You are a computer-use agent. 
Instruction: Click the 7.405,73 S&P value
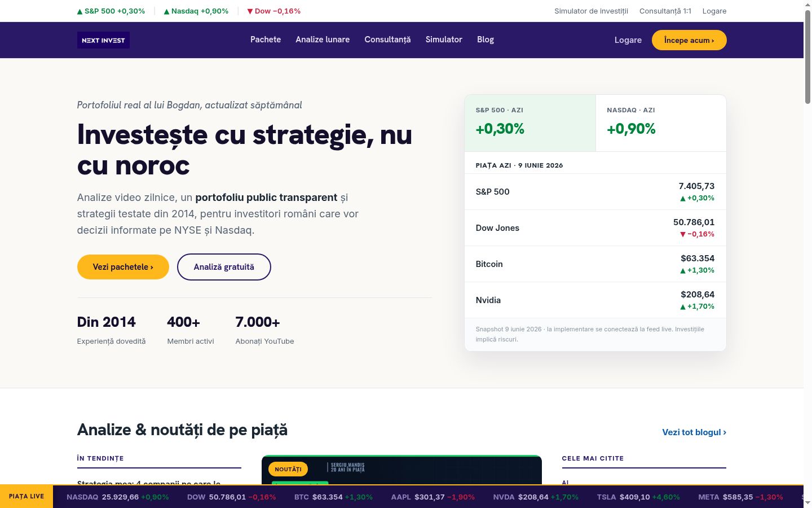pos(696,186)
